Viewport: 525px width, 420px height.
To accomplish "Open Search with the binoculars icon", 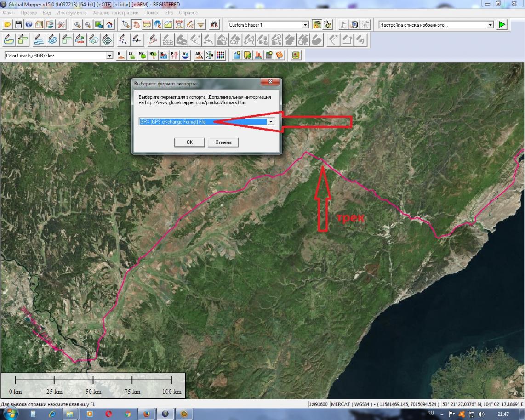I will pos(214,25).
